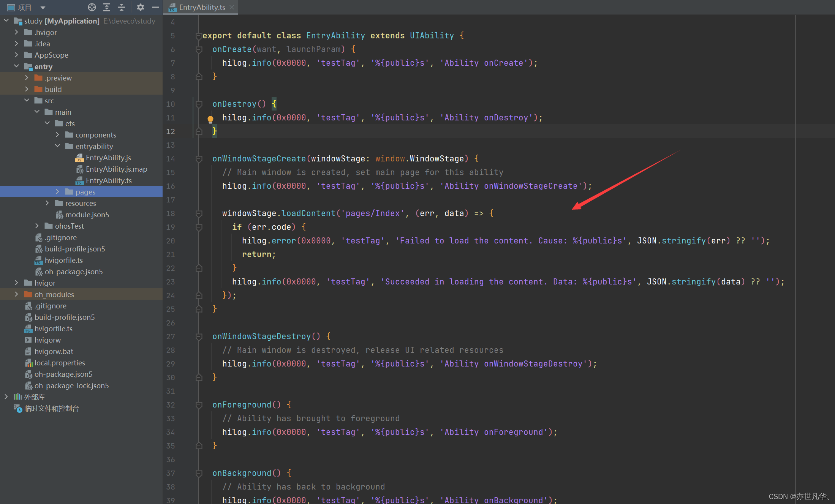The image size is (835, 504).
Task: Open EntryAbility.js file in tree
Action: 108,158
